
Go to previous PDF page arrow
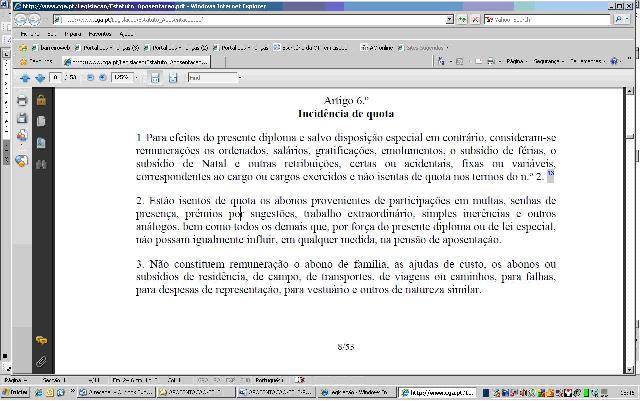[25, 78]
